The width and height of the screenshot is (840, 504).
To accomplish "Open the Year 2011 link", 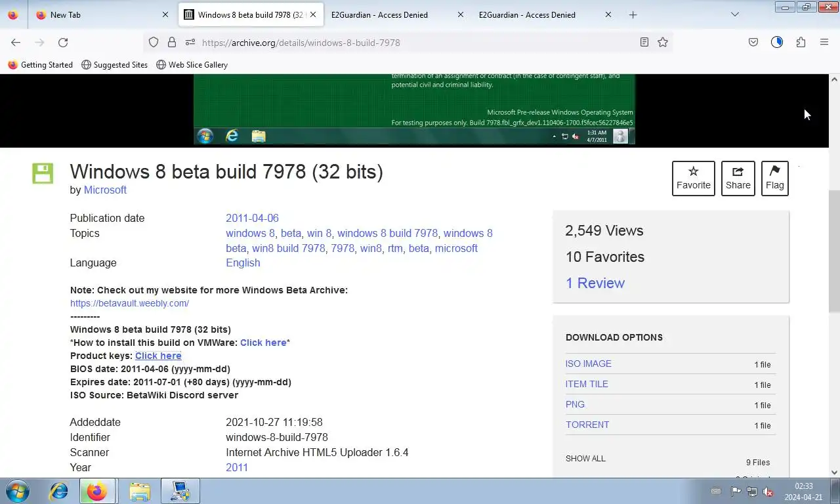I will point(237,467).
